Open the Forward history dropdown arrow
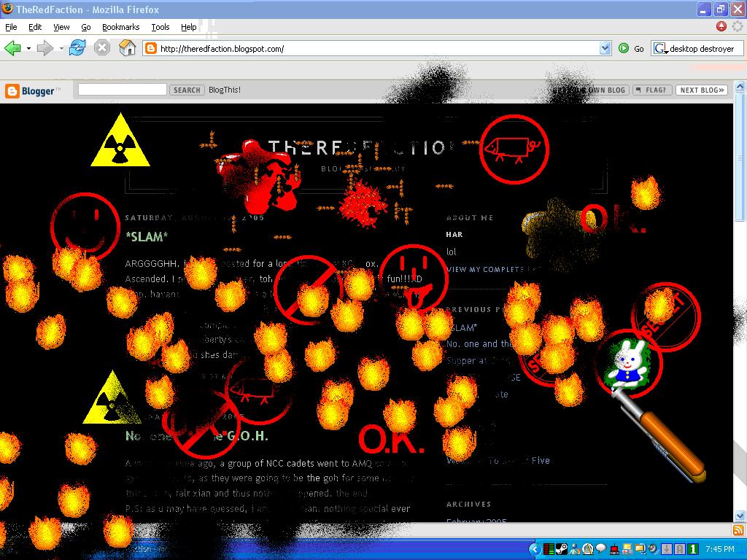Image resolution: width=747 pixels, height=560 pixels. (61, 49)
